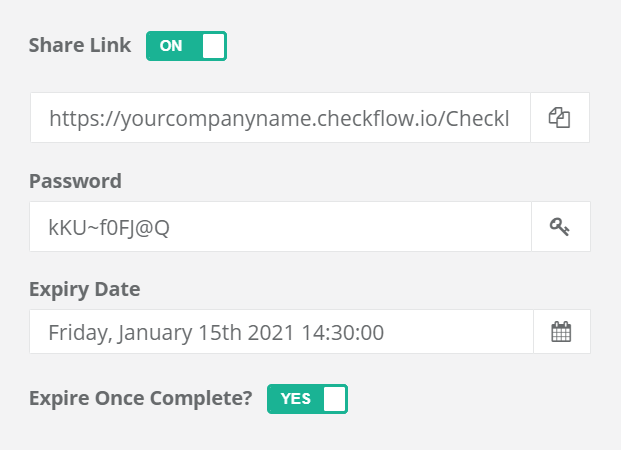This screenshot has height=450, width=621.
Task: Click the YES text in expire toggle
Action: tap(295, 399)
